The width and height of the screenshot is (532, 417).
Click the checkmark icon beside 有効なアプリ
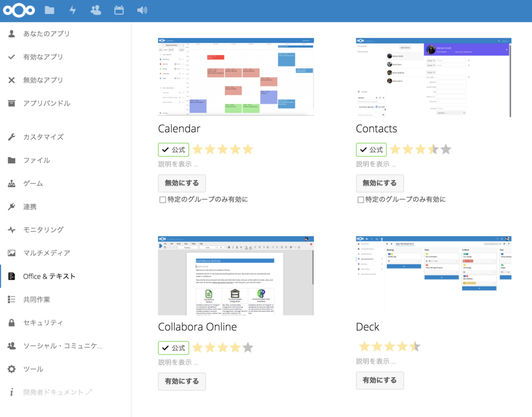11,57
